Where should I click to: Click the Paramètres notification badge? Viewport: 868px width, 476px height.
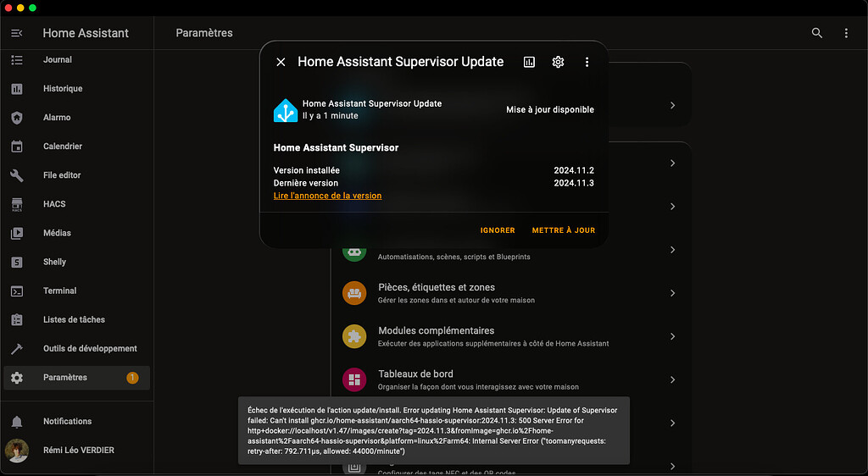click(x=132, y=378)
